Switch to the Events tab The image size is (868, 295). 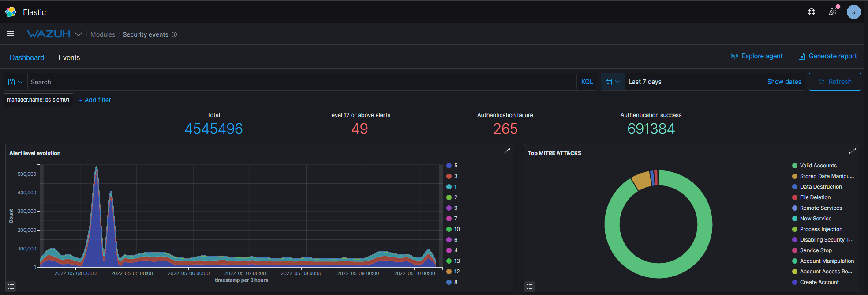(69, 57)
